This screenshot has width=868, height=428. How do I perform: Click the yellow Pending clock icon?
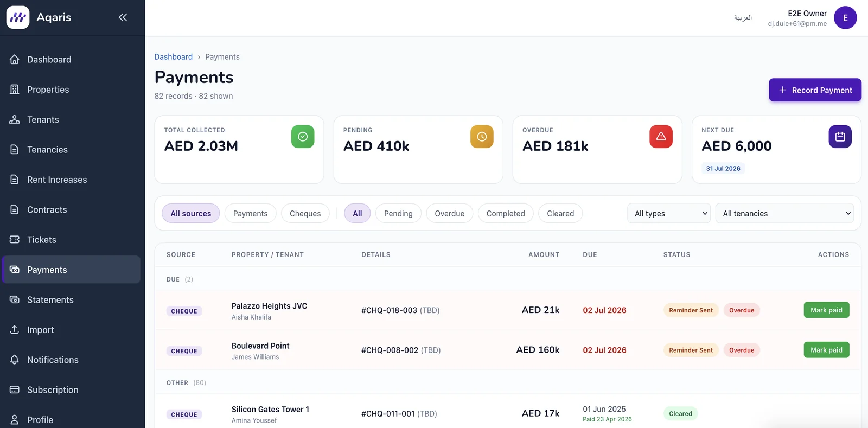[482, 137]
